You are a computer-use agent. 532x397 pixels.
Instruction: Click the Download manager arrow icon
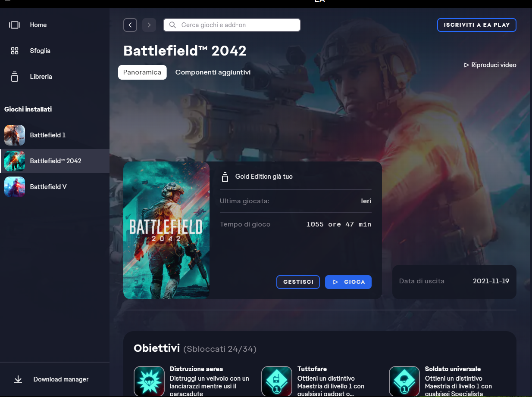click(x=18, y=379)
